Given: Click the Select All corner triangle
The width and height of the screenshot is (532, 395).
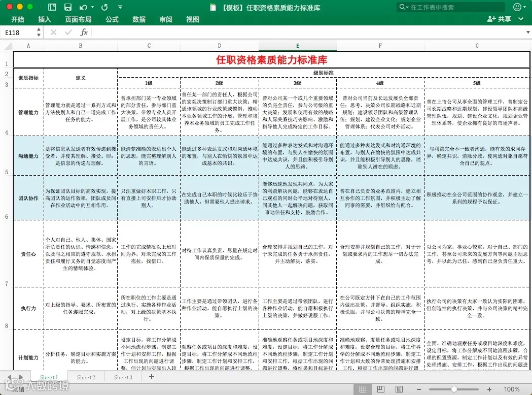Looking at the screenshot, I should coord(8,46).
